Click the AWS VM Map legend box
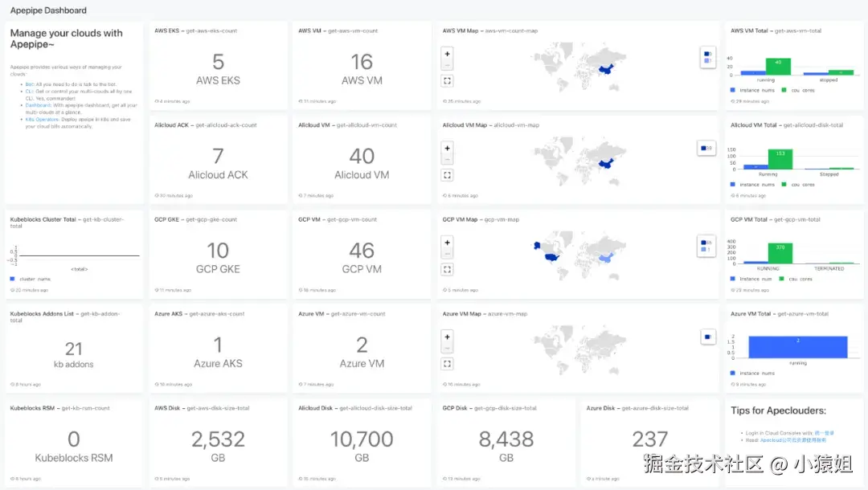Screen dimensions: 868x490 (707, 57)
